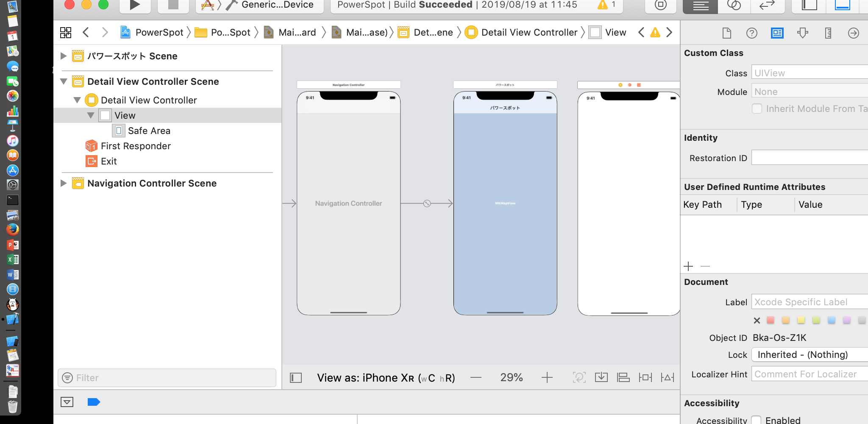Select Safe Area in outline
The width and height of the screenshot is (868, 424).
(149, 131)
